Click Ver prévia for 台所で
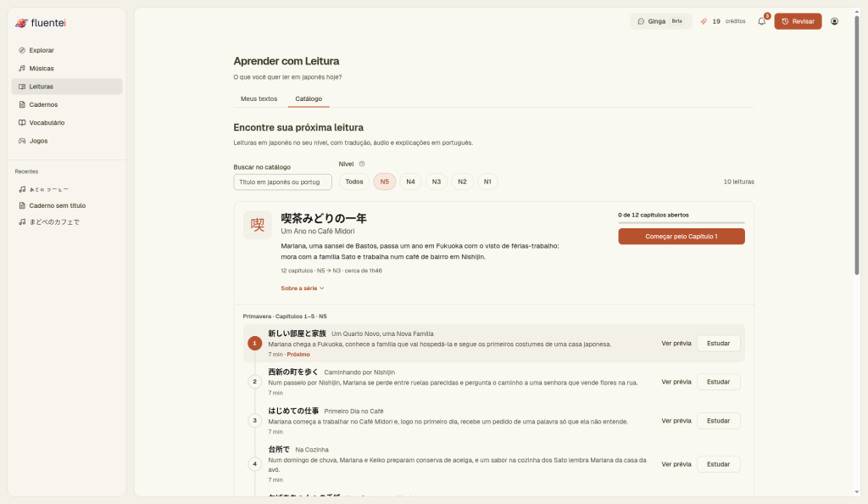The width and height of the screenshot is (868, 504). (x=676, y=465)
